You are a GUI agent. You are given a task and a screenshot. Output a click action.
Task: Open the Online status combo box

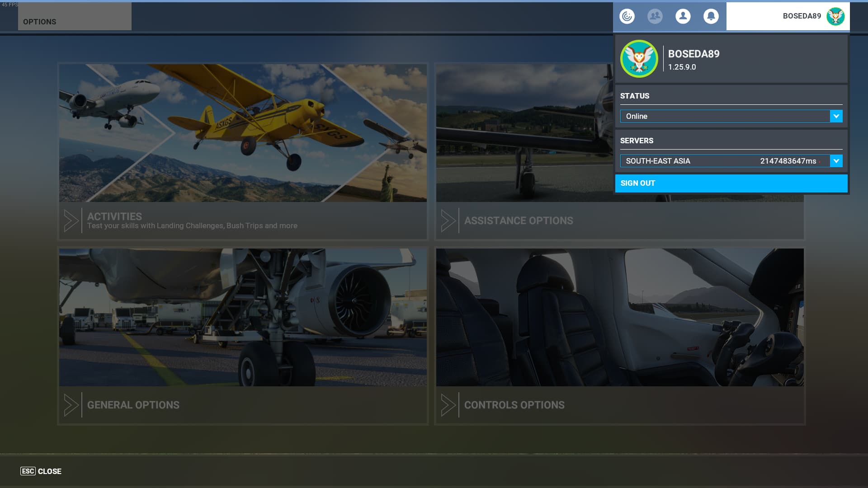[x=725, y=116]
